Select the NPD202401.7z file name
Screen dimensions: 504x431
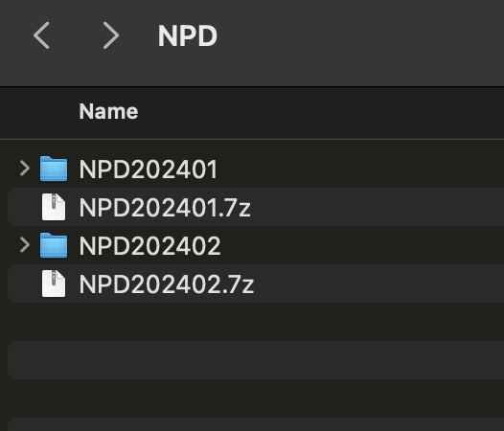click(165, 208)
